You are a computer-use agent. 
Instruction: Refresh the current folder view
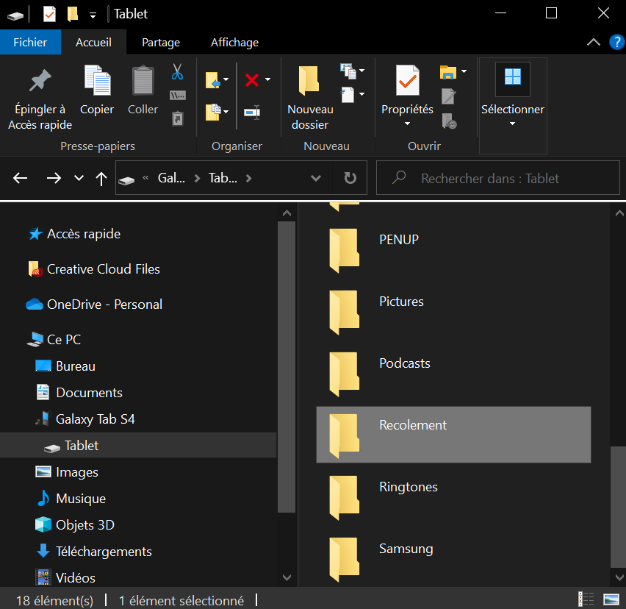tap(349, 178)
